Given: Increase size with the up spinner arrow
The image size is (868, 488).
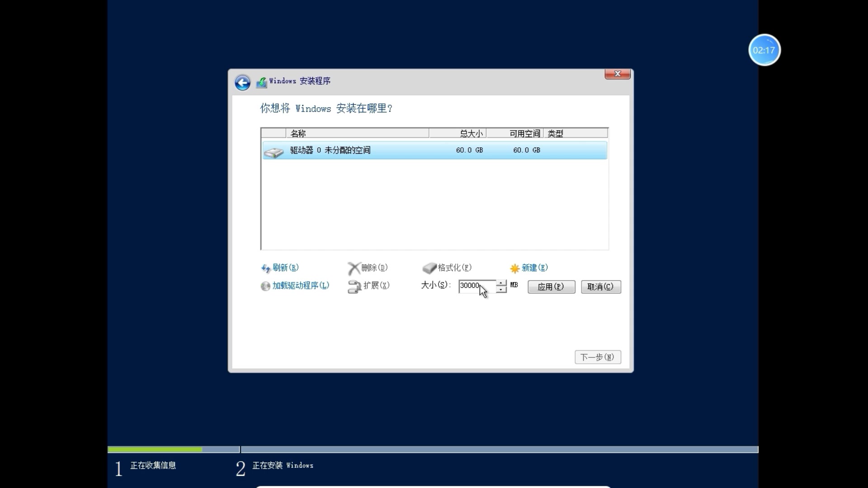Looking at the screenshot, I should click(x=501, y=283).
